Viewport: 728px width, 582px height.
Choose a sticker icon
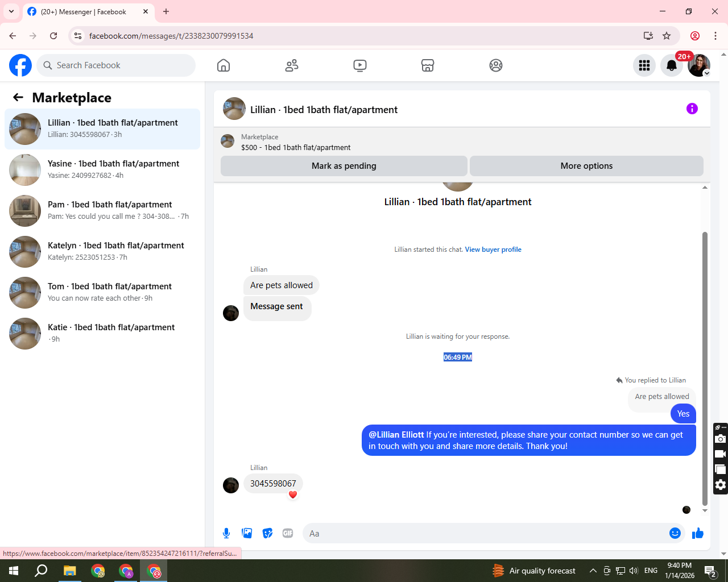(x=267, y=533)
